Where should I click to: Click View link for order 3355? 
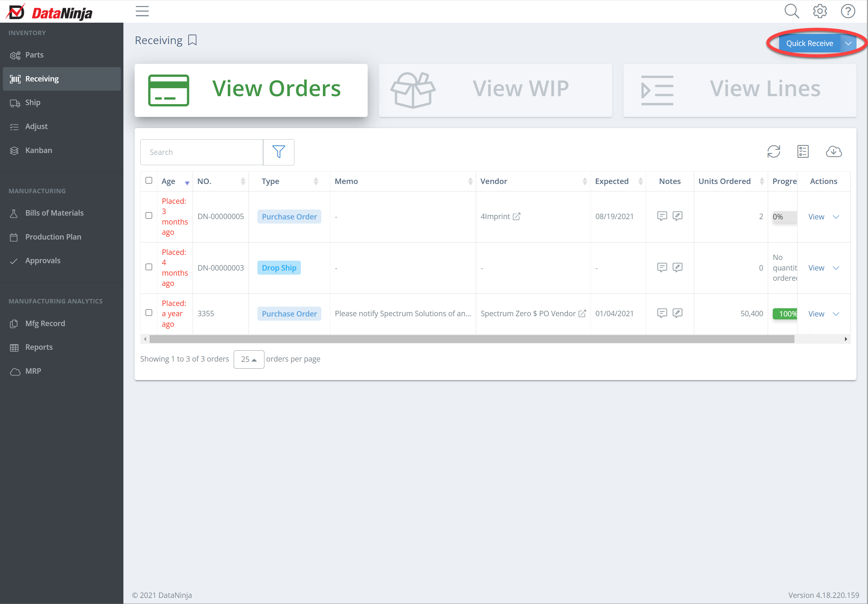[816, 314]
